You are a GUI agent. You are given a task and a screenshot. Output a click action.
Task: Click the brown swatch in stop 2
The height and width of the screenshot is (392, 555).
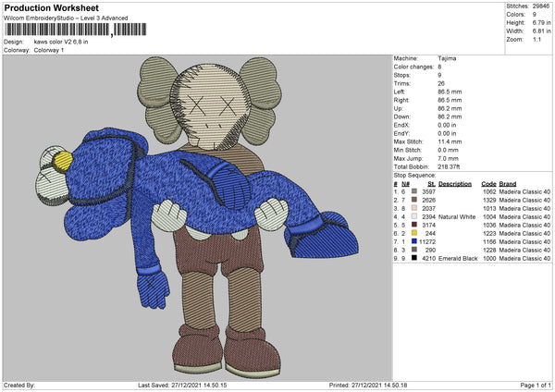[415, 199]
